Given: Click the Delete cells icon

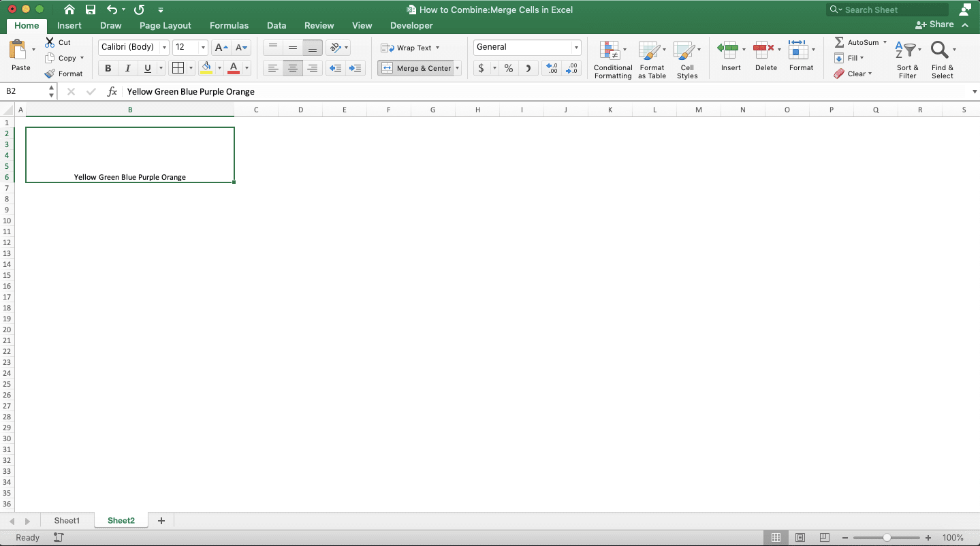Looking at the screenshot, I should (x=763, y=49).
